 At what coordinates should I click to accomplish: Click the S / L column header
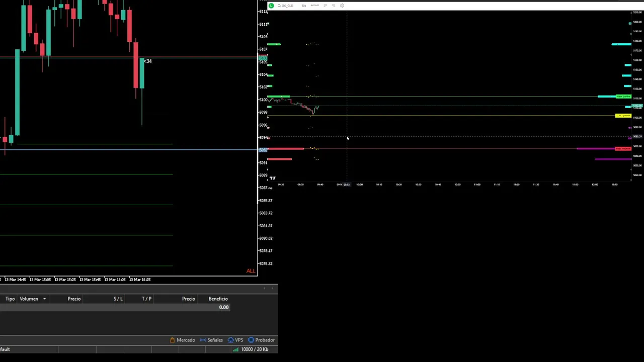[x=118, y=299]
